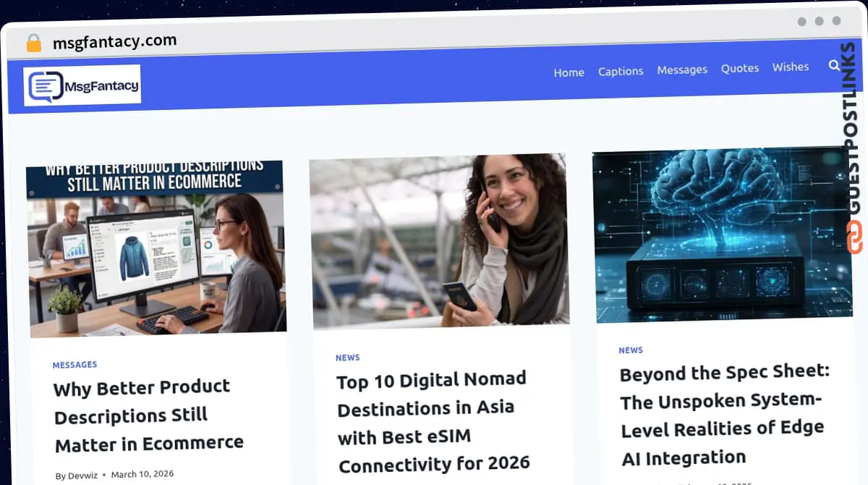Image resolution: width=868 pixels, height=485 pixels.
Task: Open the Captions menu item
Action: pyautogui.click(x=621, y=71)
